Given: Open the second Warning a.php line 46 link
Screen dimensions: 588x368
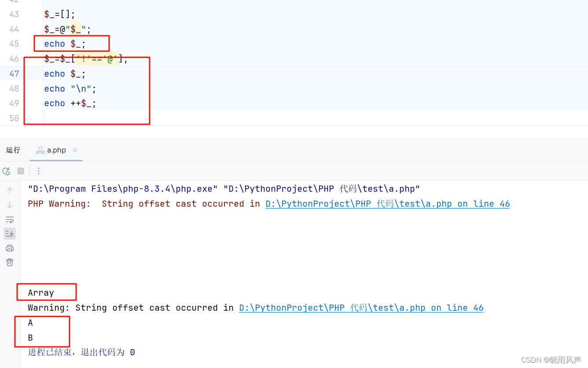Looking at the screenshot, I should tap(361, 308).
